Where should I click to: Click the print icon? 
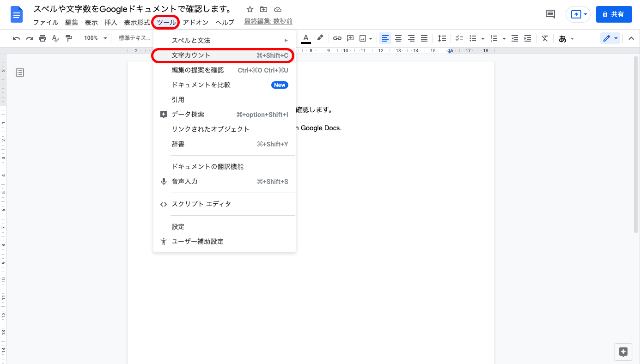click(43, 38)
